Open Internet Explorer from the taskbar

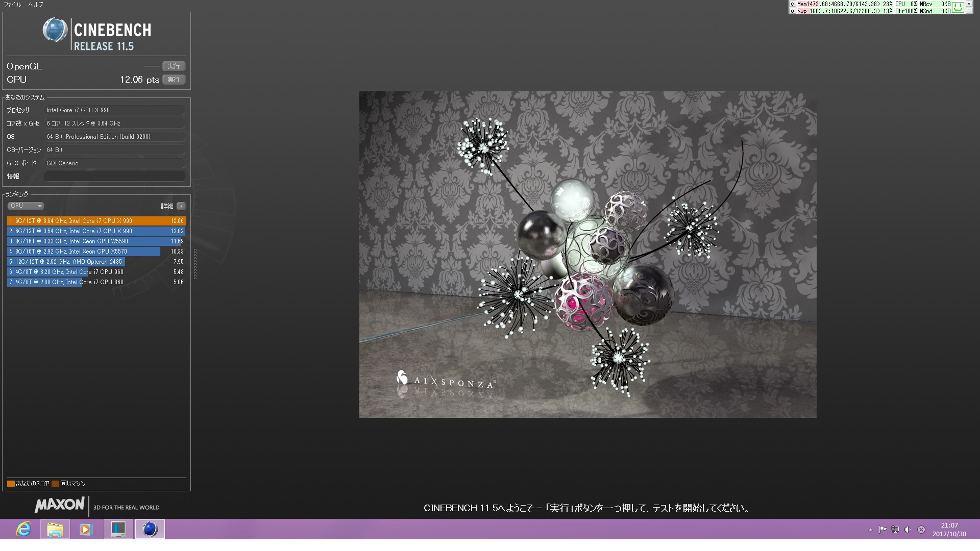click(x=23, y=529)
